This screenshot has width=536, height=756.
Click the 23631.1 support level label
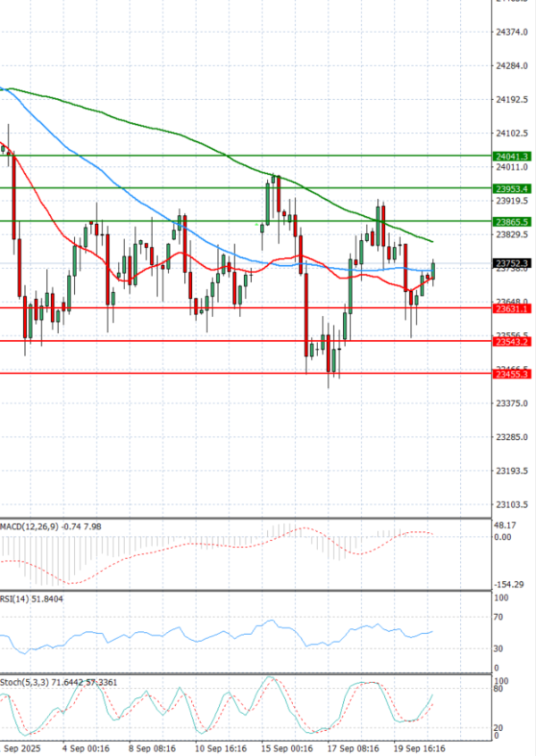point(512,309)
